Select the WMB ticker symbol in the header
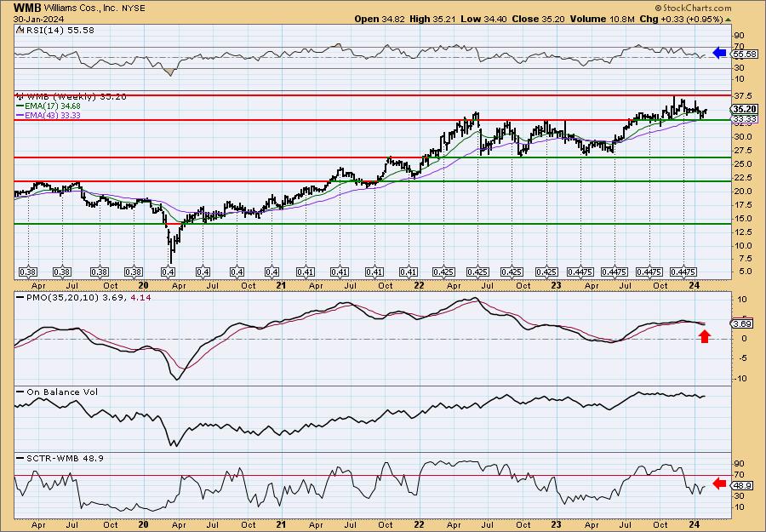 28,9
